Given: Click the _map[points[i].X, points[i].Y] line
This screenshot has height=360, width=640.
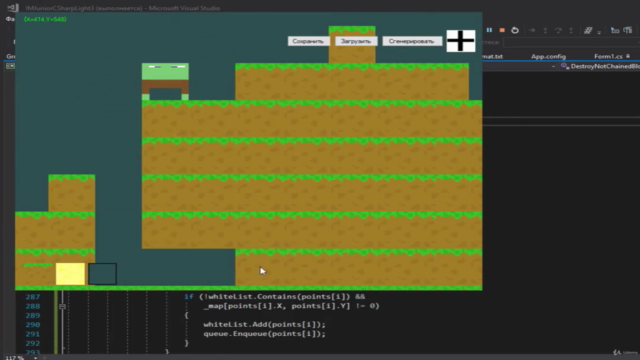Looking at the screenshot, I should tap(291, 306).
